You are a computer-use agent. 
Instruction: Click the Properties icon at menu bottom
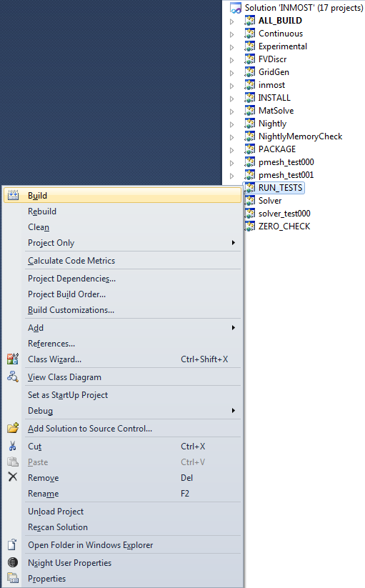tap(13, 578)
